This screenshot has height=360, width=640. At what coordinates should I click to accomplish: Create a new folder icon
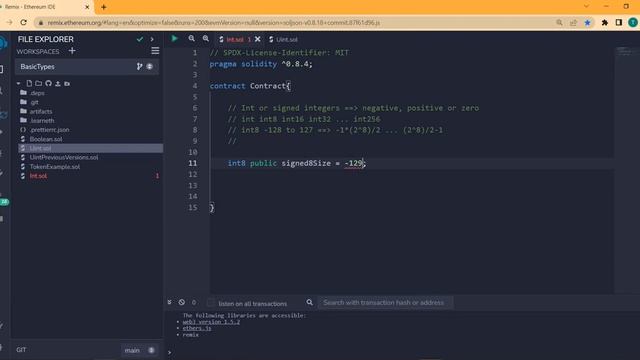coord(38,83)
